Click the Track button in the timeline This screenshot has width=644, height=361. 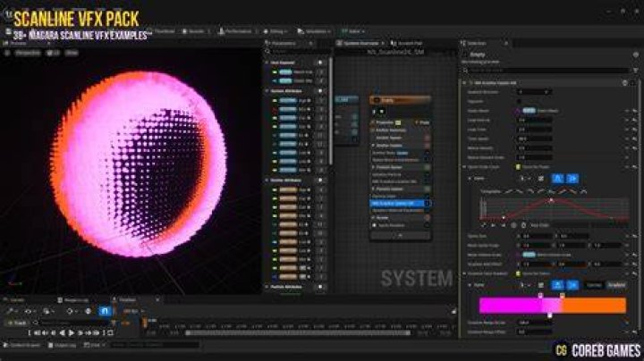click(x=17, y=323)
